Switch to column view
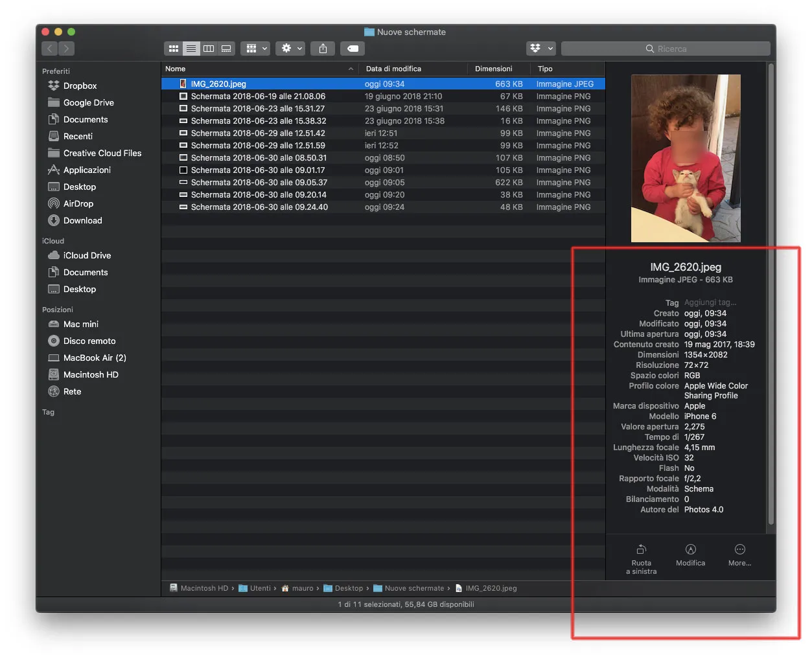The width and height of the screenshot is (812, 660). tap(208, 49)
